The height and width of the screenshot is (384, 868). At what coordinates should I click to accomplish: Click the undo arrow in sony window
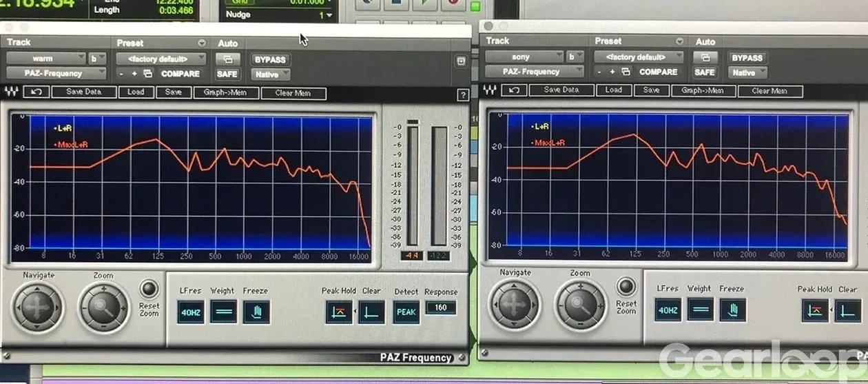tap(515, 90)
